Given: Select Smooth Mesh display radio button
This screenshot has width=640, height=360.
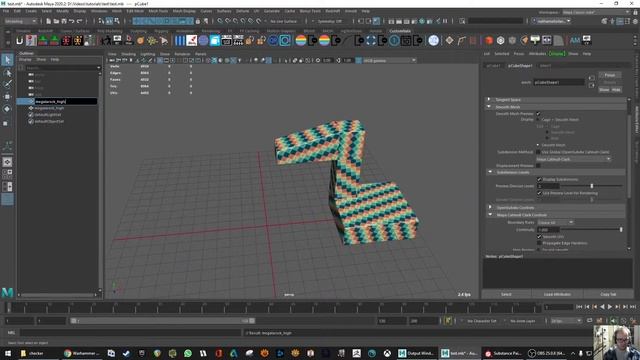Looking at the screenshot, I should (x=538, y=145).
